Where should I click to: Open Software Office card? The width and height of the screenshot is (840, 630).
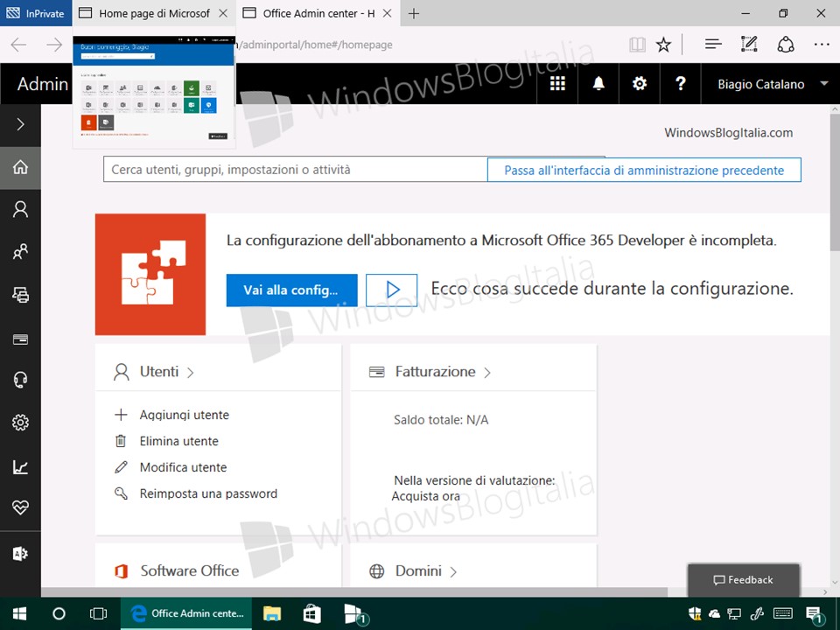(x=190, y=571)
